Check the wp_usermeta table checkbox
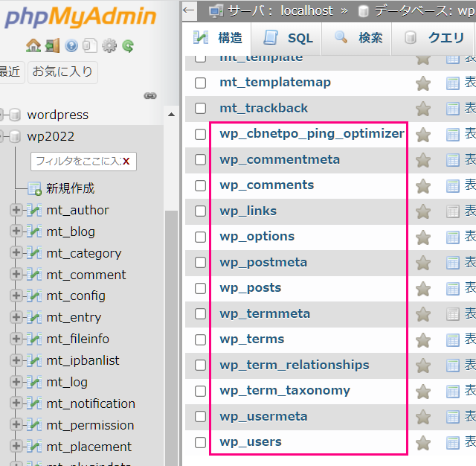This screenshot has width=476, height=466. pos(200,416)
